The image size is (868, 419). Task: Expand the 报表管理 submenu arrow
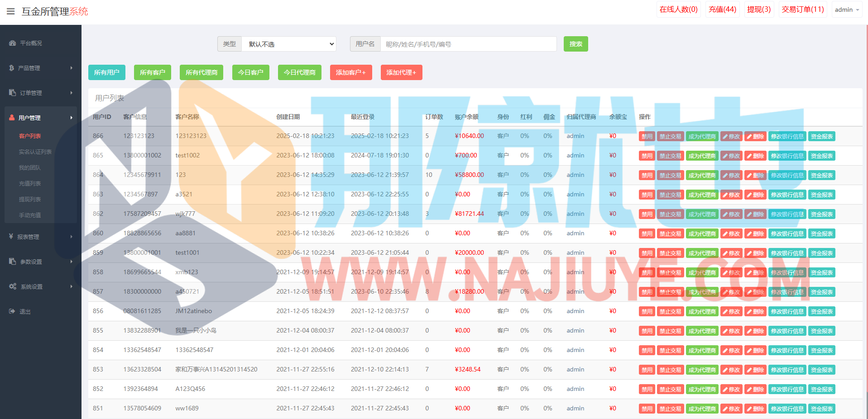[x=71, y=237]
